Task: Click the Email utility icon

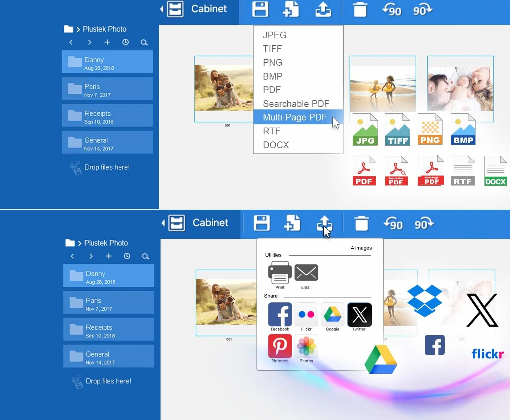Action: [x=306, y=273]
